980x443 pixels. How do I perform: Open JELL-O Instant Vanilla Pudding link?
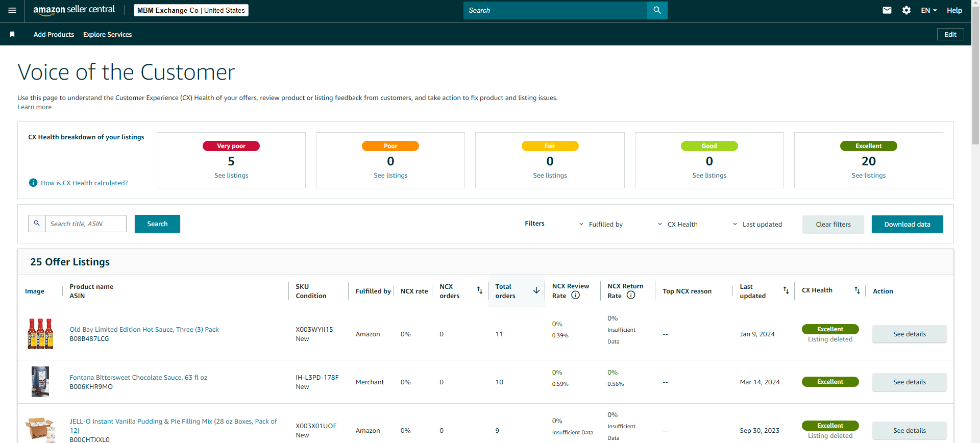click(173, 426)
